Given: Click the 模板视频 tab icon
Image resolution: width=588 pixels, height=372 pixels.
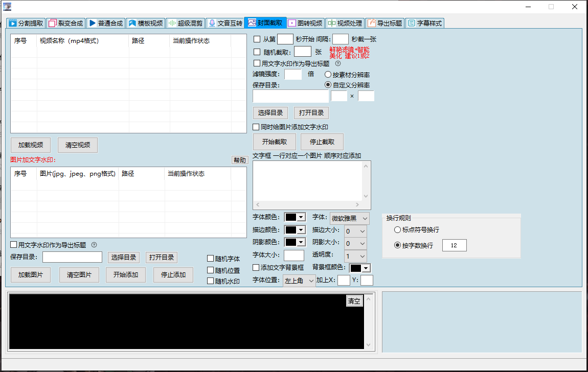Looking at the screenshot, I should pyautogui.click(x=132, y=23).
